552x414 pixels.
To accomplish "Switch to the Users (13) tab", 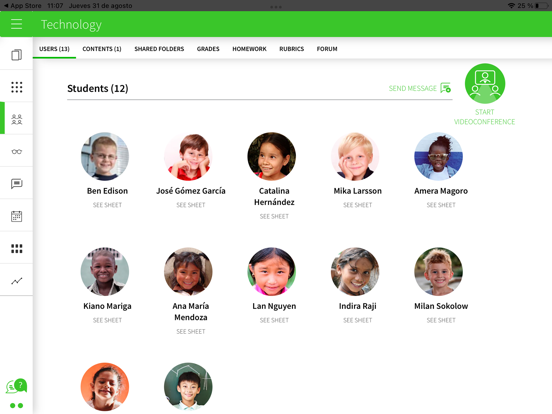I will pyautogui.click(x=54, y=49).
